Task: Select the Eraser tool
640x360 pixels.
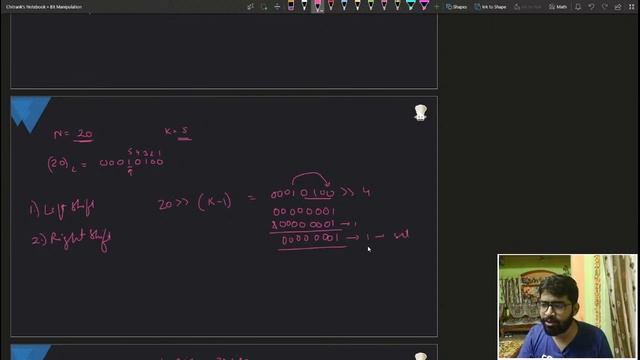Action: coord(291,6)
